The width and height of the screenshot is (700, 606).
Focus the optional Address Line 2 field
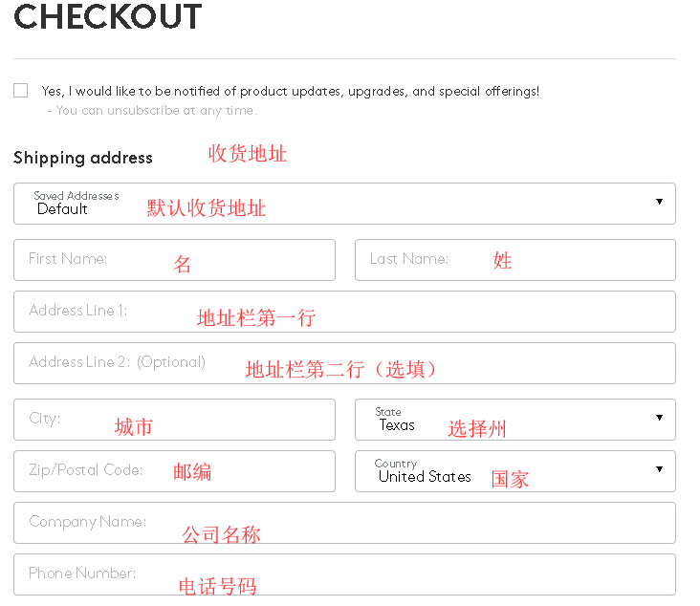(x=344, y=363)
